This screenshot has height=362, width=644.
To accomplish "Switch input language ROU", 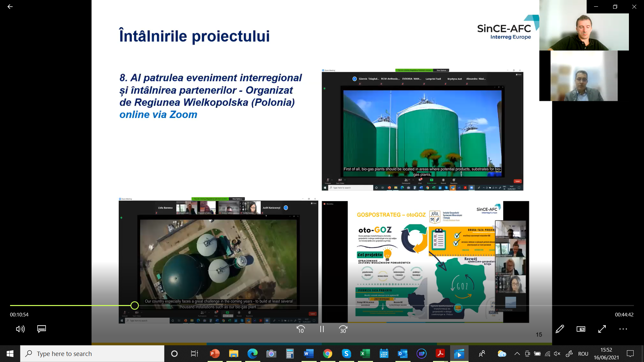I will 583,354.
